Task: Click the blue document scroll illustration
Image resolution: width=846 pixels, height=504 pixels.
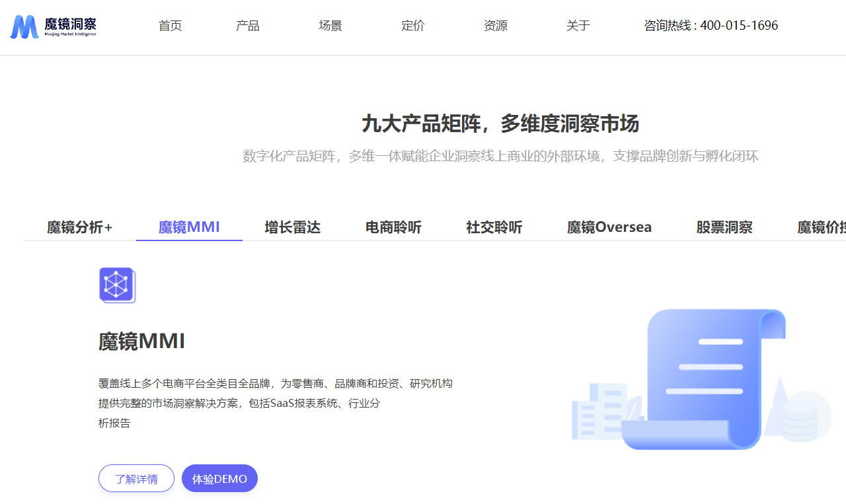Action: coord(703,379)
